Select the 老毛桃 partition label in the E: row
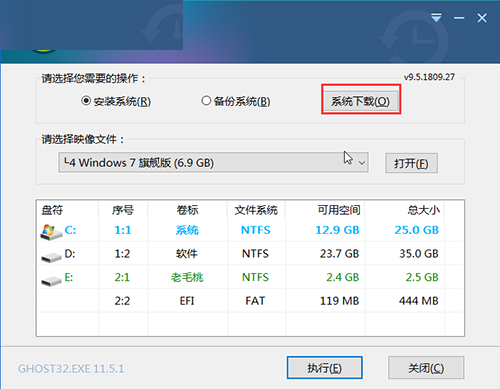Viewport: 500px width, 389px height. [x=187, y=277]
